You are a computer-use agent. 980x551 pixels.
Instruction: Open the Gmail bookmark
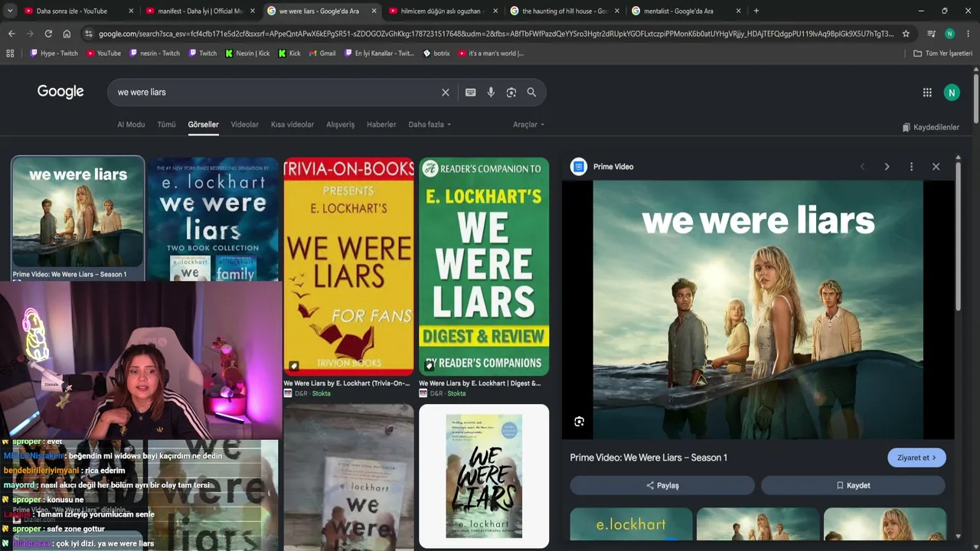click(x=322, y=54)
